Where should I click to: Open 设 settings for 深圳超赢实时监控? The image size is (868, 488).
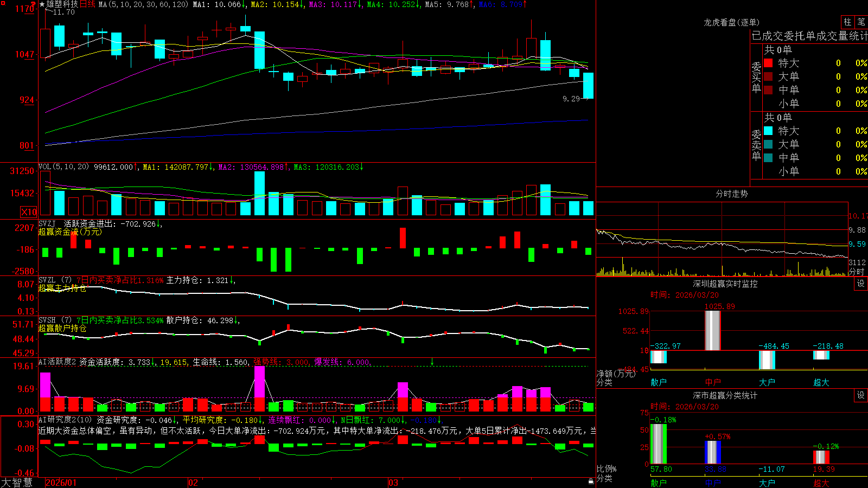[x=860, y=284]
